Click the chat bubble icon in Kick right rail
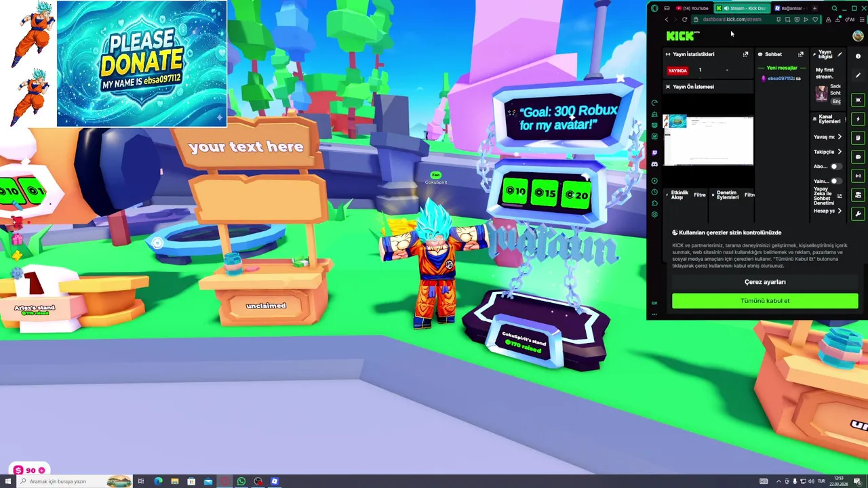 (x=858, y=157)
